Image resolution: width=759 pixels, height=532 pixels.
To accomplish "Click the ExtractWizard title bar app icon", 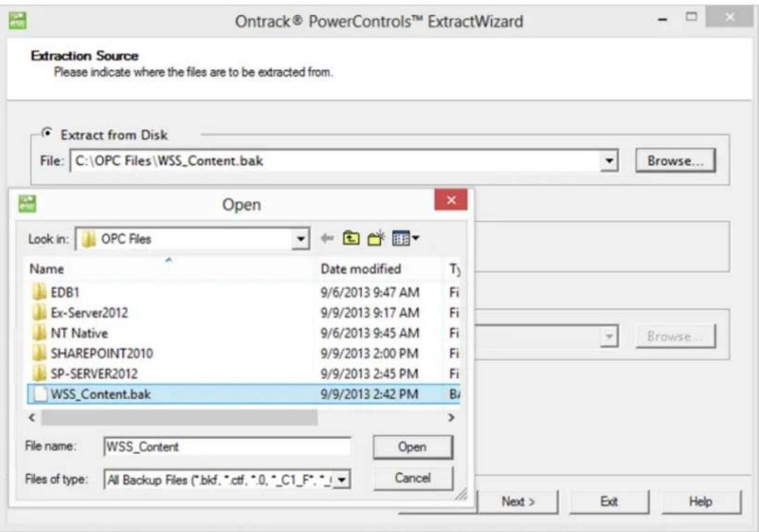I will 18,21.
